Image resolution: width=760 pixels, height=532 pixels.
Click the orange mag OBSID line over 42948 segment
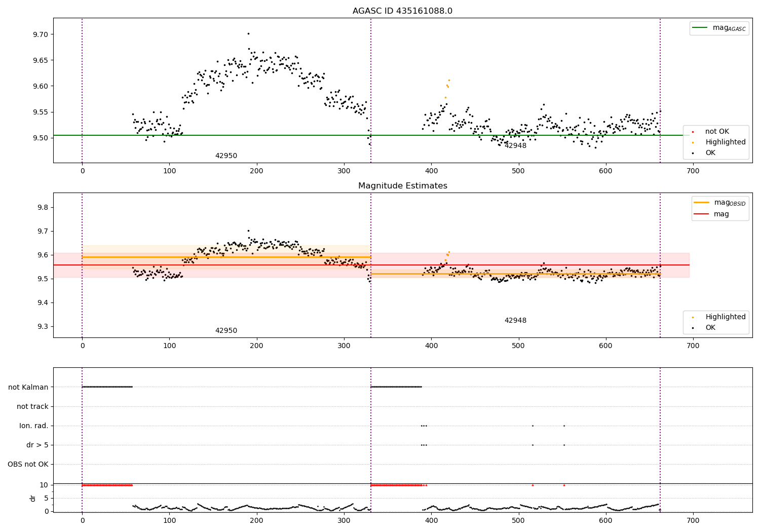click(x=515, y=274)
